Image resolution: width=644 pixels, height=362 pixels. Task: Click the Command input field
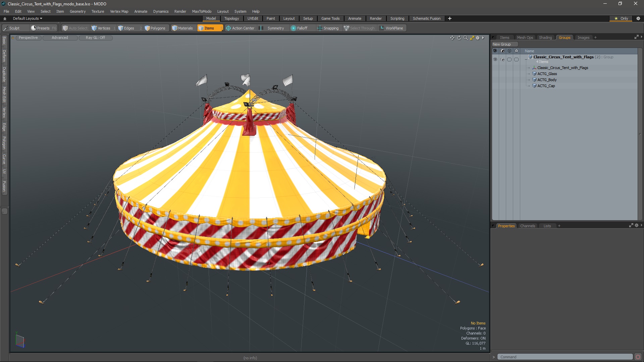coord(565,357)
